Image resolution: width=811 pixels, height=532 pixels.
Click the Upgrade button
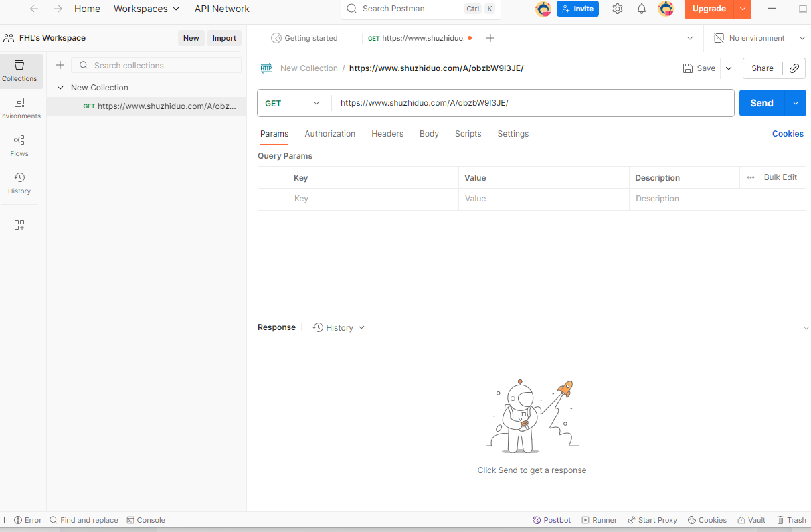coord(709,9)
